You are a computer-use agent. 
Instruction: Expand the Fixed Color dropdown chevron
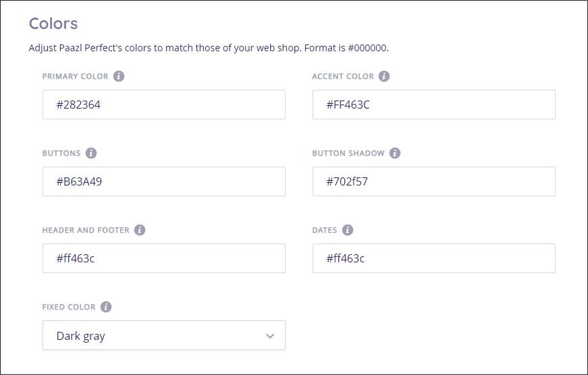pyautogui.click(x=270, y=336)
